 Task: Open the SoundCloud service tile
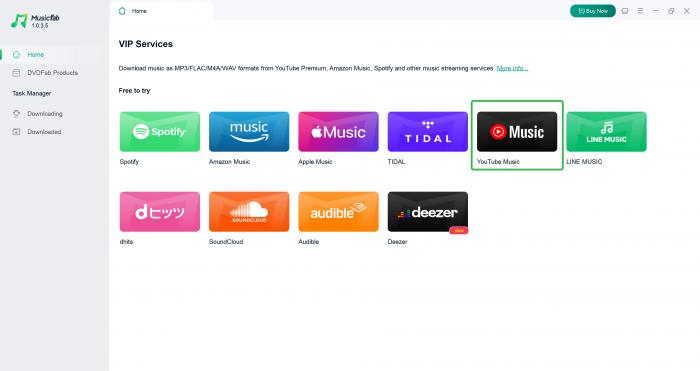pyautogui.click(x=249, y=212)
